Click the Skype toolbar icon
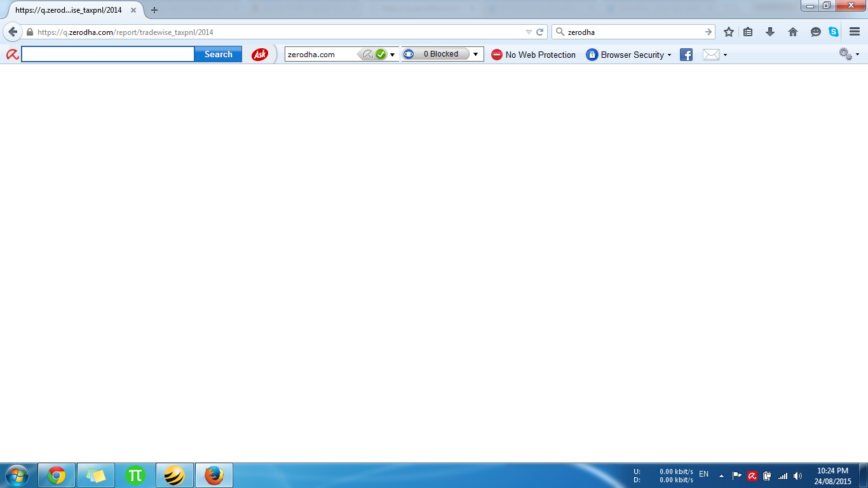Image resolution: width=868 pixels, height=488 pixels. [x=834, y=32]
